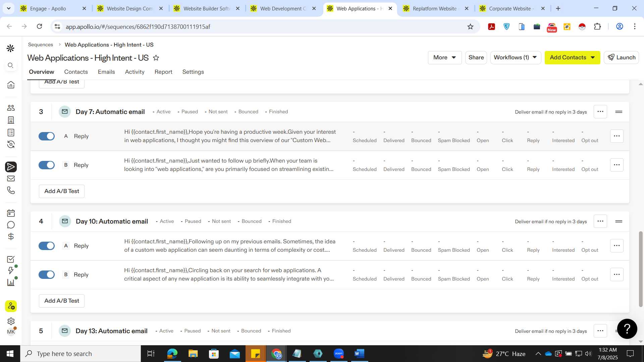Switch to the Activity tab
The image size is (644, 362).
click(x=135, y=72)
